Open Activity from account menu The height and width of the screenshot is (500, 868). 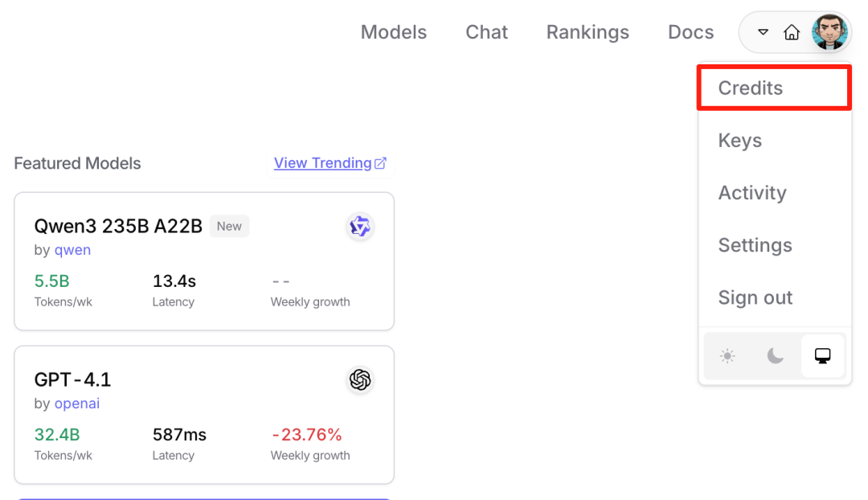tap(752, 193)
